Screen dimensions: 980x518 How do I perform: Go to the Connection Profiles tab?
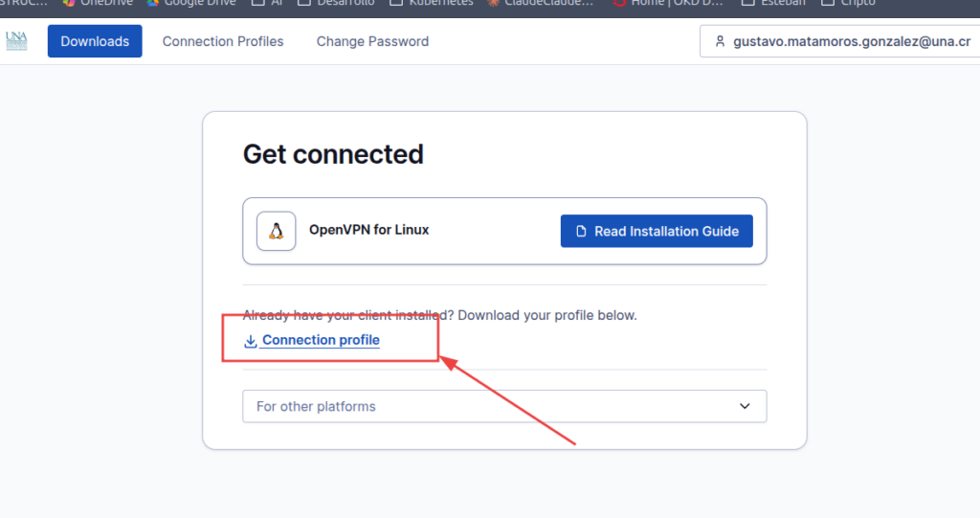point(223,41)
